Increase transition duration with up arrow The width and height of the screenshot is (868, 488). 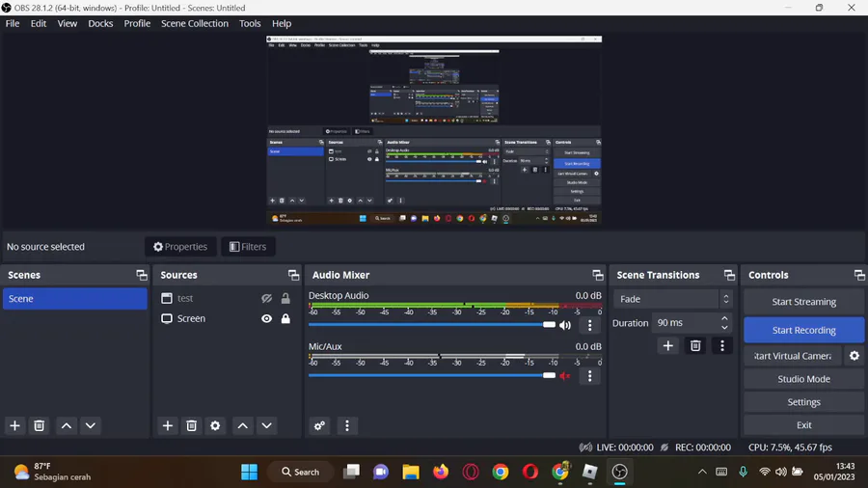[x=724, y=318]
